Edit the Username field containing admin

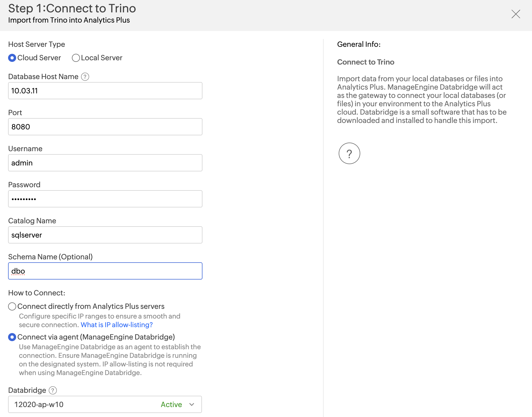[x=105, y=163]
